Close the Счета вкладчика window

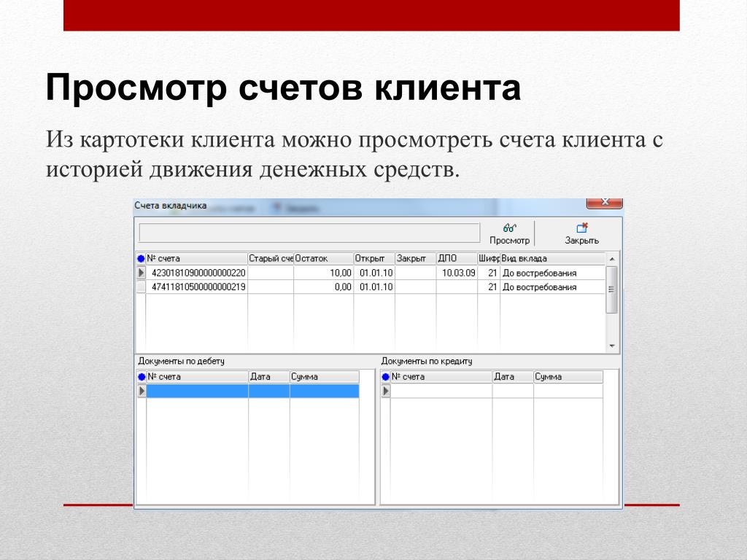click(604, 203)
